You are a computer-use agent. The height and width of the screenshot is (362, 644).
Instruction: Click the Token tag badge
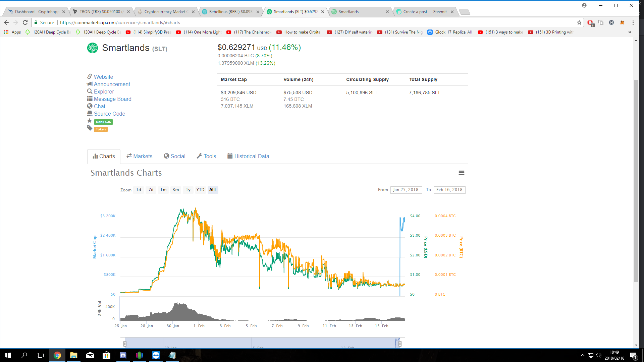tap(101, 129)
